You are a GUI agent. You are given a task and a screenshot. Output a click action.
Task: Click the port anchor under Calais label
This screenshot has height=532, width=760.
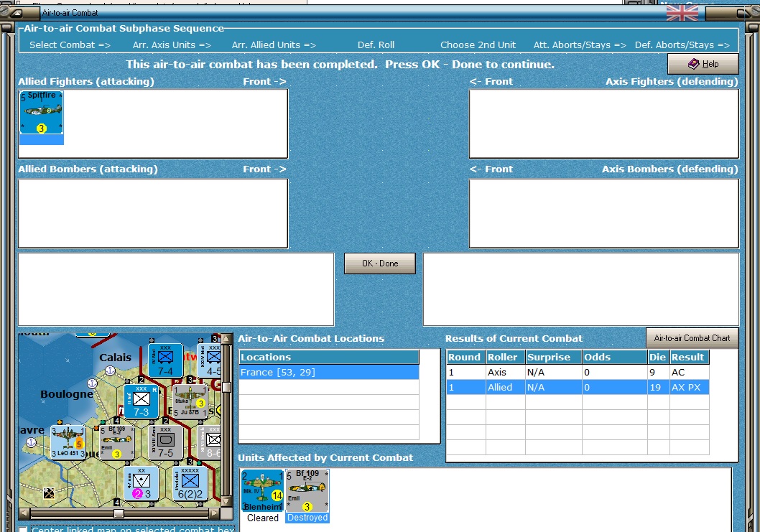(110, 370)
